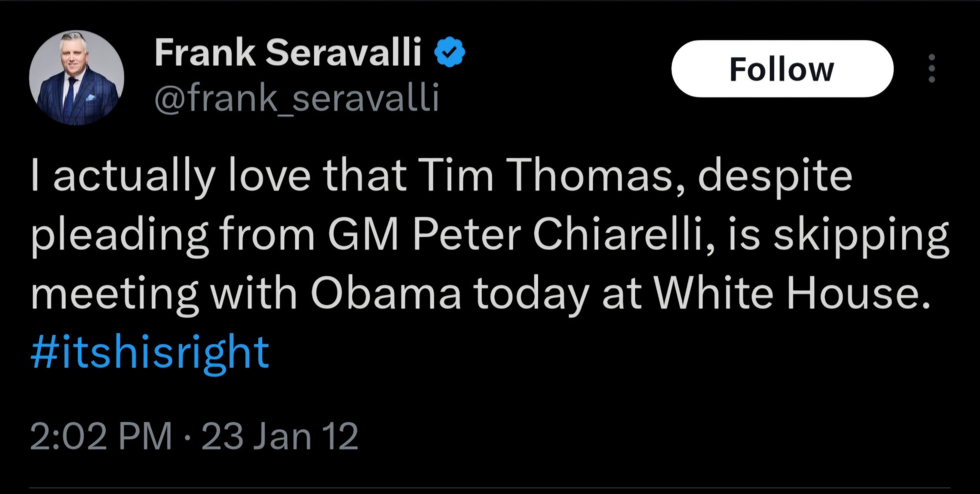The height and width of the screenshot is (494, 980).
Task: Follow Frank Seravalli with the Follow button
Action: pyautogui.click(x=782, y=69)
